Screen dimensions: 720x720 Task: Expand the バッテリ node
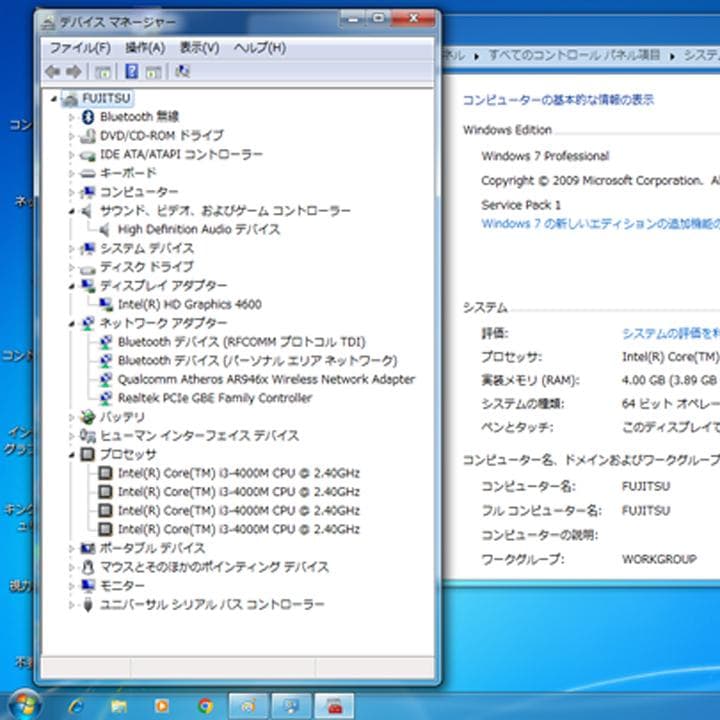click(x=72, y=417)
